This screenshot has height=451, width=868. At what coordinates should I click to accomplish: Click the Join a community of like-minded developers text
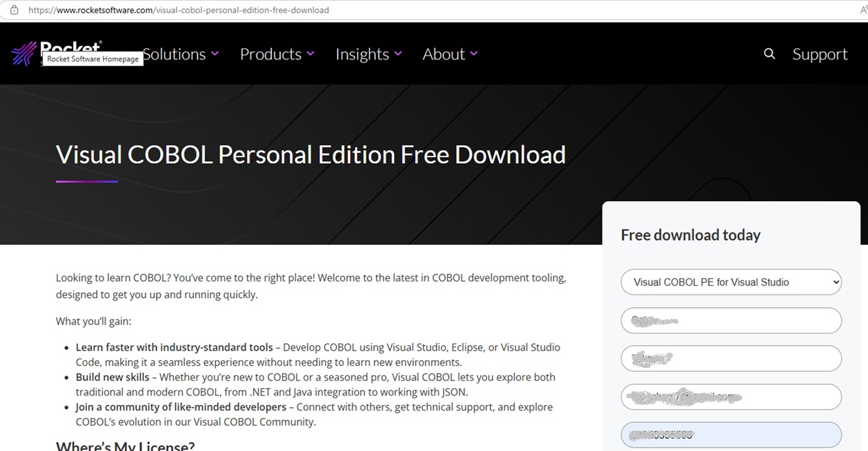click(x=181, y=407)
